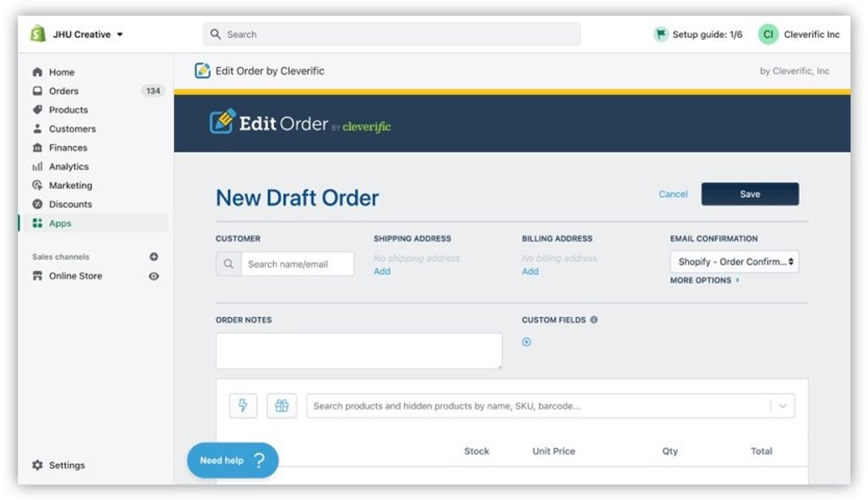Image resolution: width=868 pixels, height=500 pixels.
Task: Open the Need help chat widget
Action: point(232,460)
